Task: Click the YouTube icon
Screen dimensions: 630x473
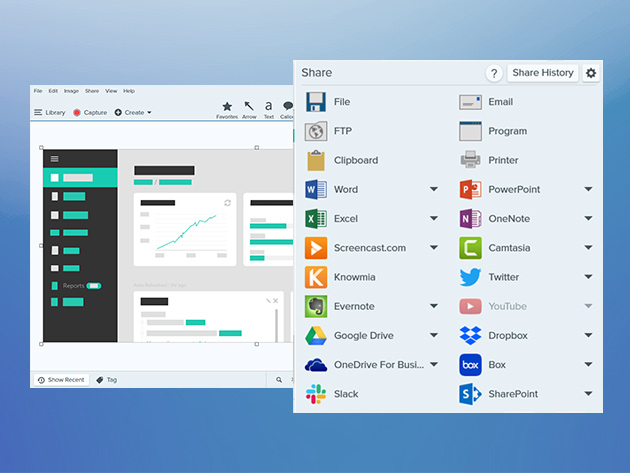Action: [x=470, y=306]
